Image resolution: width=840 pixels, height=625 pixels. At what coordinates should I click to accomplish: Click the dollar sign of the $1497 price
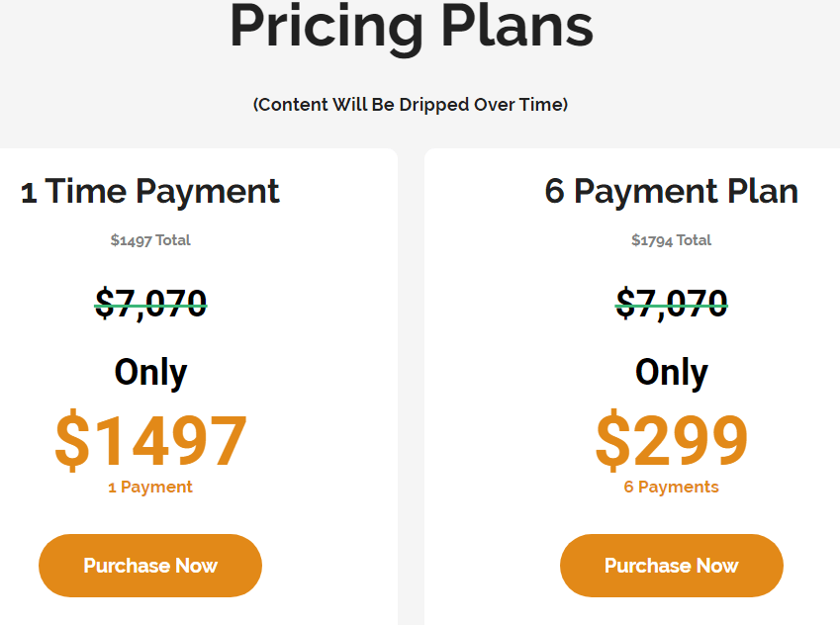tap(72, 440)
